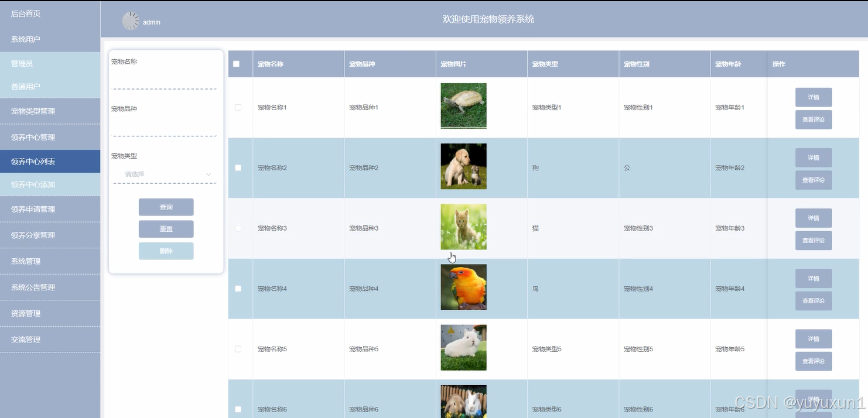Open the turtle pet image thumbnail
This screenshot has height=418, width=868.
pos(463,105)
